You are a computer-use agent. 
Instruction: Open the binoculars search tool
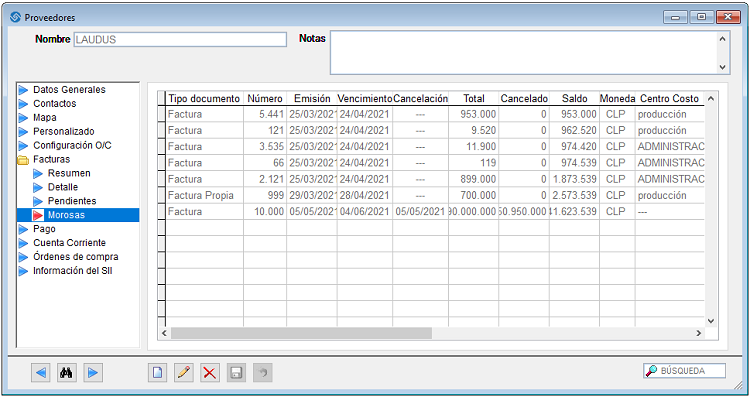coord(67,373)
